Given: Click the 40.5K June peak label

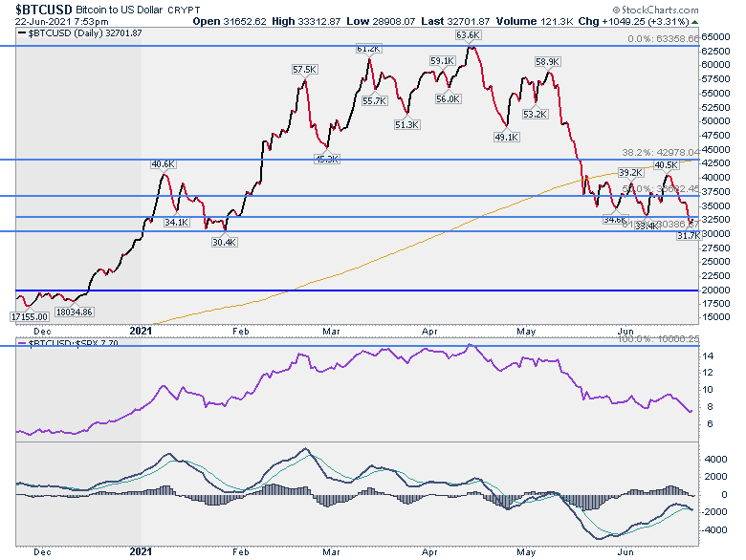Looking at the screenshot, I should 667,165.
